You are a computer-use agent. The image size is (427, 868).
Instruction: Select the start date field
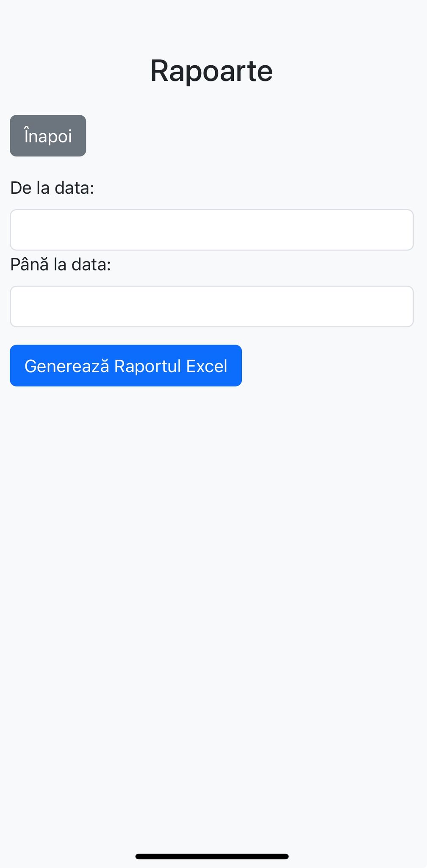211,230
